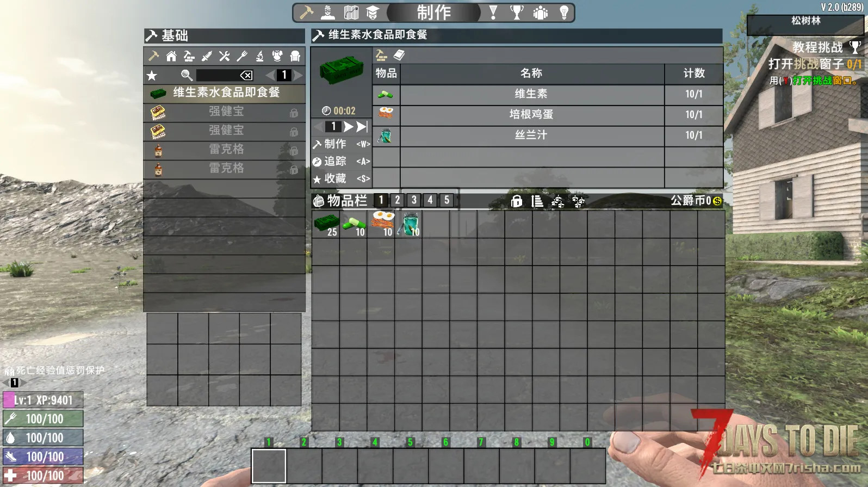Click the 制作 craft button

point(341,144)
